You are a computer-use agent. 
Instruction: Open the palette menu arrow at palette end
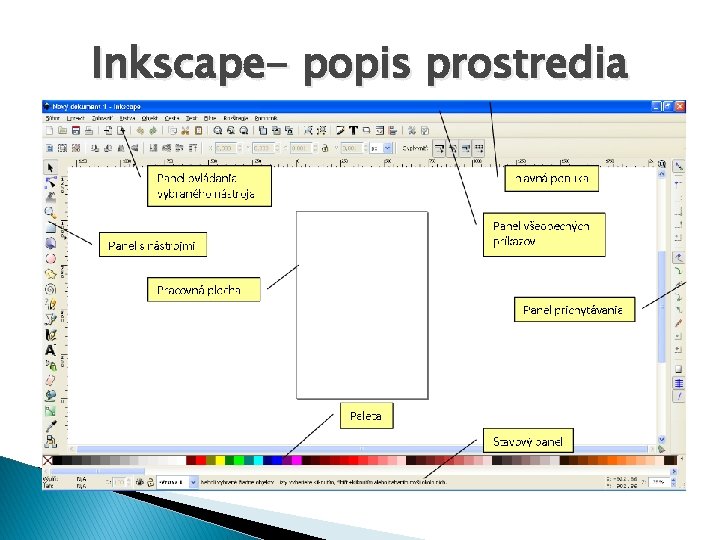pyautogui.click(x=681, y=459)
